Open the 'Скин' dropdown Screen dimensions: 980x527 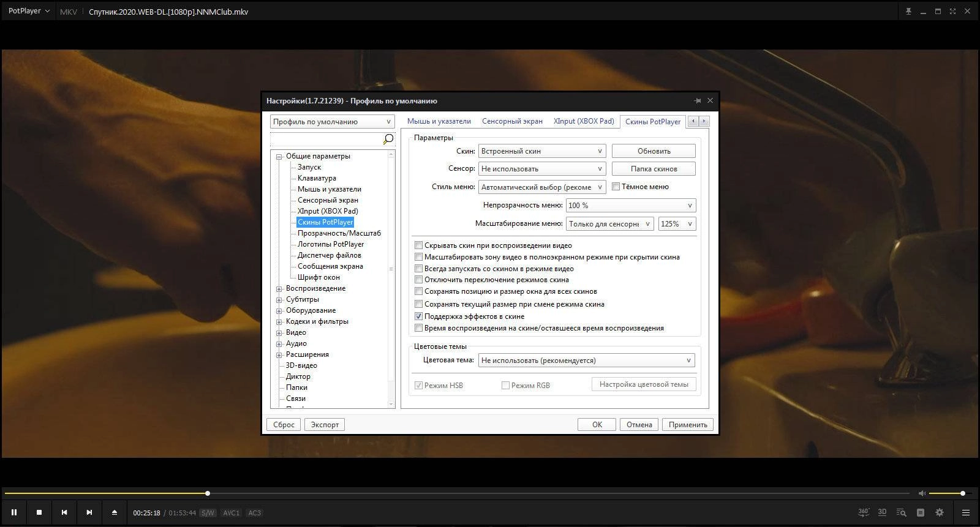[x=542, y=151]
